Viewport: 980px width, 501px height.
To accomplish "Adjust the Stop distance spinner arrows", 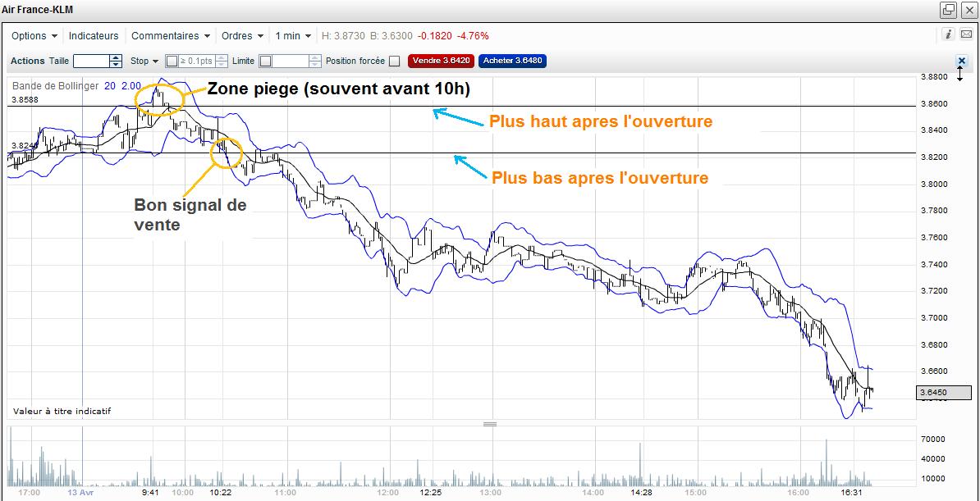I will click(220, 61).
